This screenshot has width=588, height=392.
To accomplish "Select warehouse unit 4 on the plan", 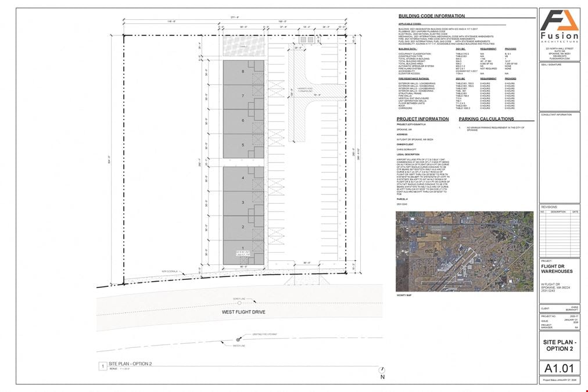I will pos(243,179).
